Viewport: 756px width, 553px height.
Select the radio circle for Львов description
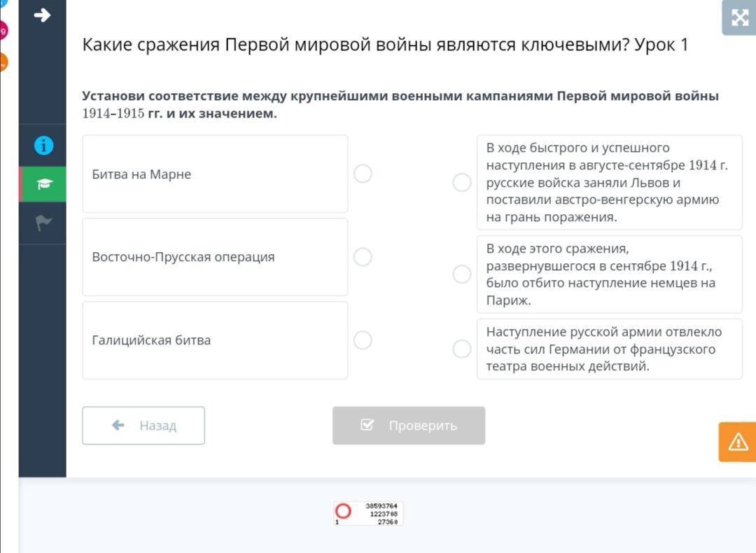click(462, 183)
